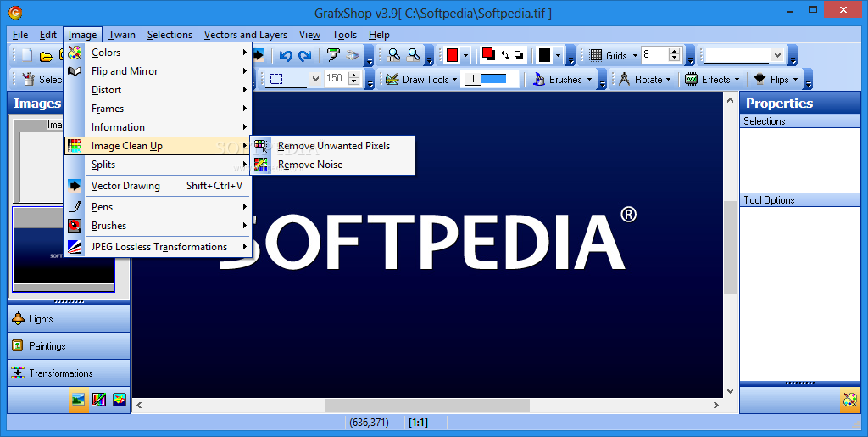Click the Image Clean Up menu icon
Image resolution: width=868 pixels, height=437 pixels.
point(75,146)
